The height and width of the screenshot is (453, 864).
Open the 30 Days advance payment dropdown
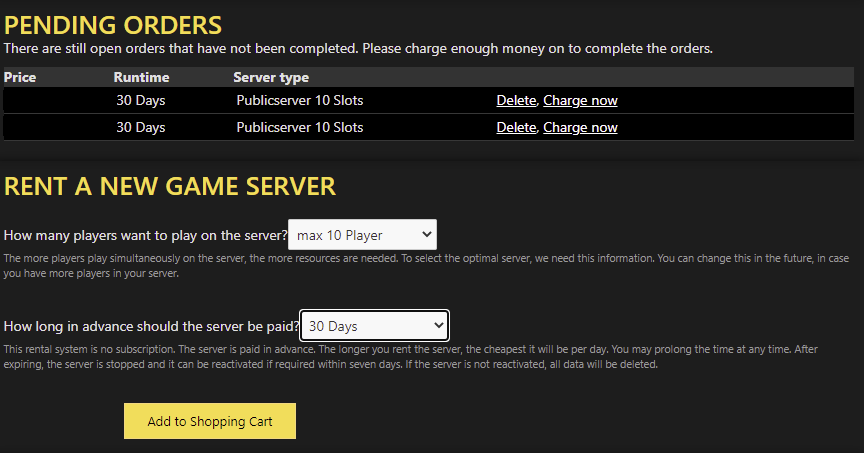point(374,326)
